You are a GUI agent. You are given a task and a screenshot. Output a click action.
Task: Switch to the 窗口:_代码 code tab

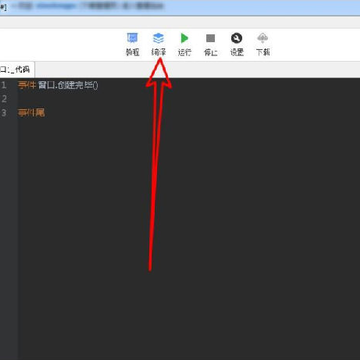(x=17, y=70)
